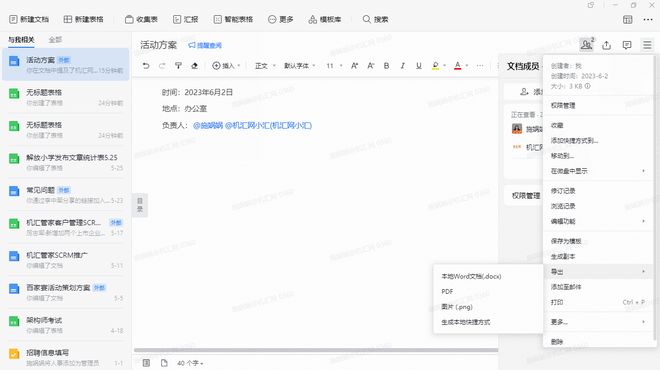The image size is (660, 370).
Task: Open the 40 个字 word count dropdown
Action: [190, 363]
